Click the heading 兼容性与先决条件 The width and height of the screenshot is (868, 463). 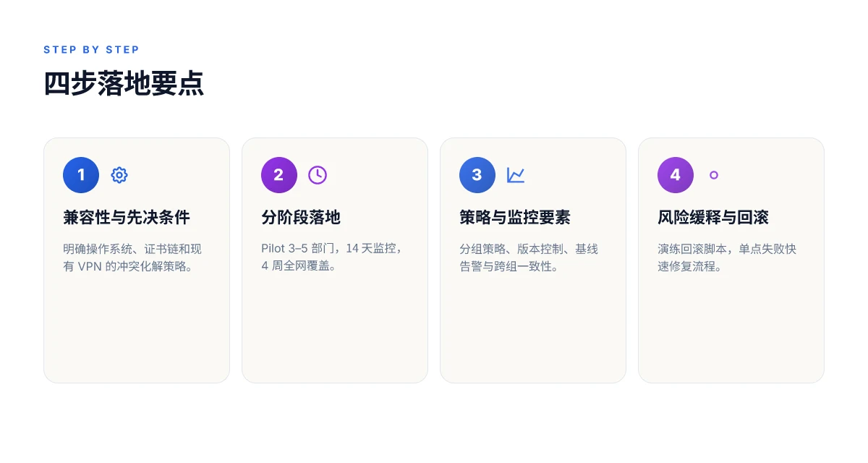click(127, 217)
